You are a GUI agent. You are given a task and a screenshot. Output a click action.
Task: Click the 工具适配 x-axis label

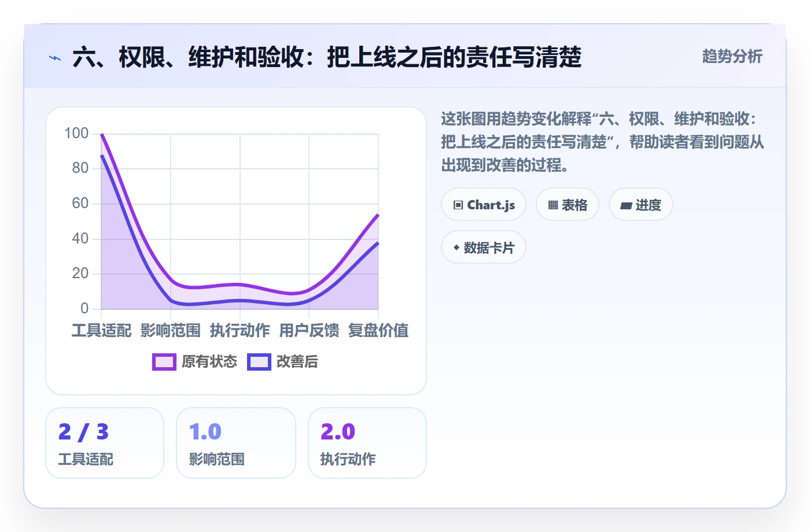click(102, 331)
